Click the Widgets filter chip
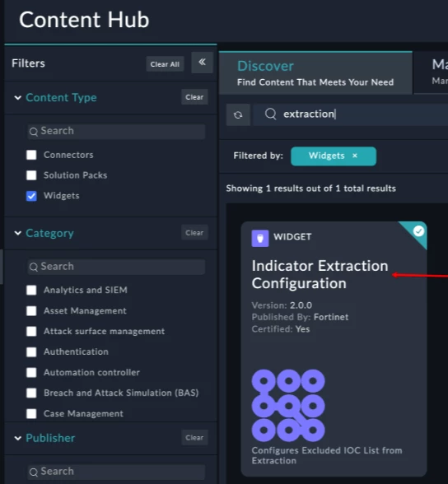Screen dimensions: 448x484 (x=334, y=156)
